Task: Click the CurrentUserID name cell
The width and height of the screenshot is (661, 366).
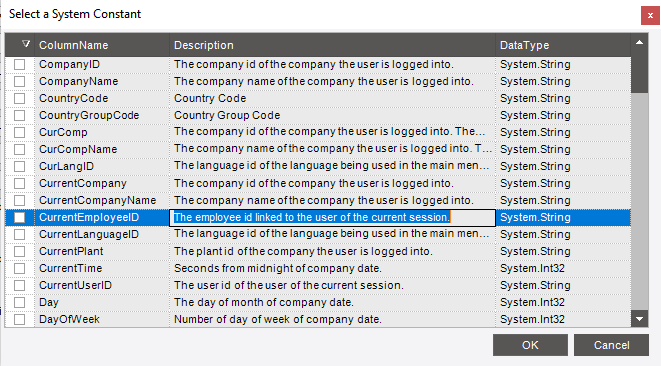Action: (x=102, y=285)
